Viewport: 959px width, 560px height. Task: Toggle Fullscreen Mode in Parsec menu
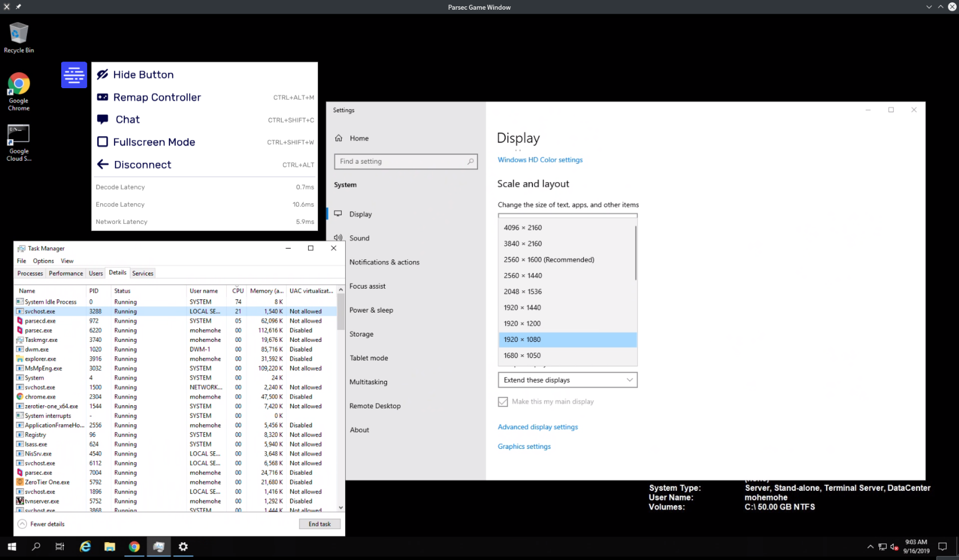tap(153, 142)
